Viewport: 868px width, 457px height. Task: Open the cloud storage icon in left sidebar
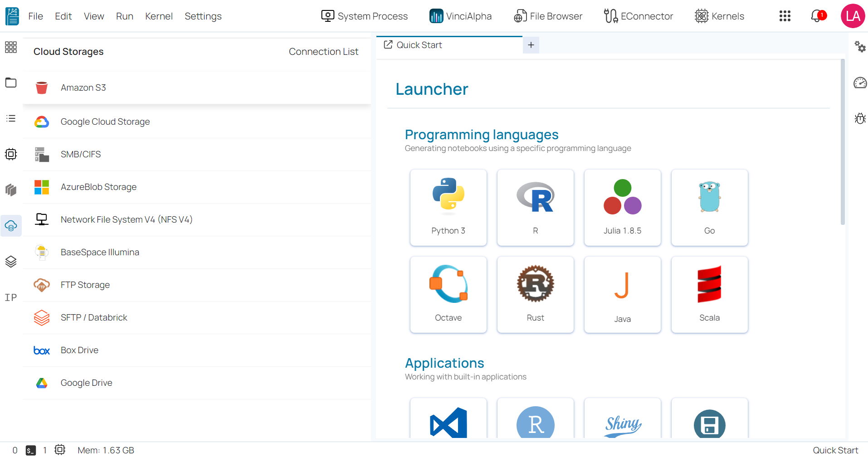[x=11, y=226]
